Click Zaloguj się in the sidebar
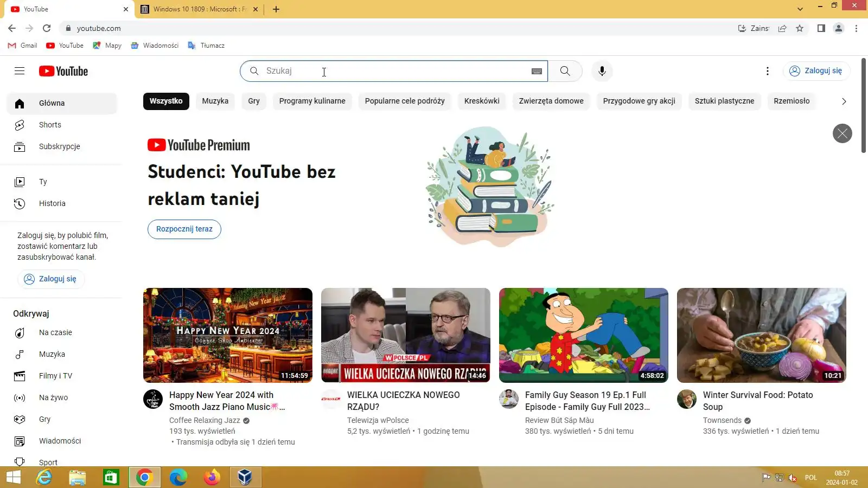This screenshot has height=488, width=868. pos(51,279)
